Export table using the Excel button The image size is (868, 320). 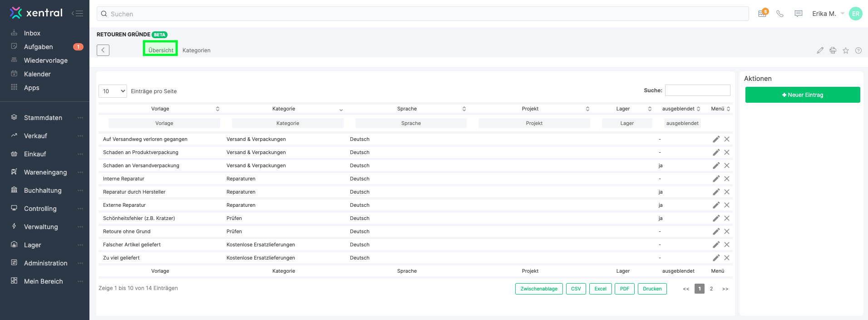coord(600,289)
